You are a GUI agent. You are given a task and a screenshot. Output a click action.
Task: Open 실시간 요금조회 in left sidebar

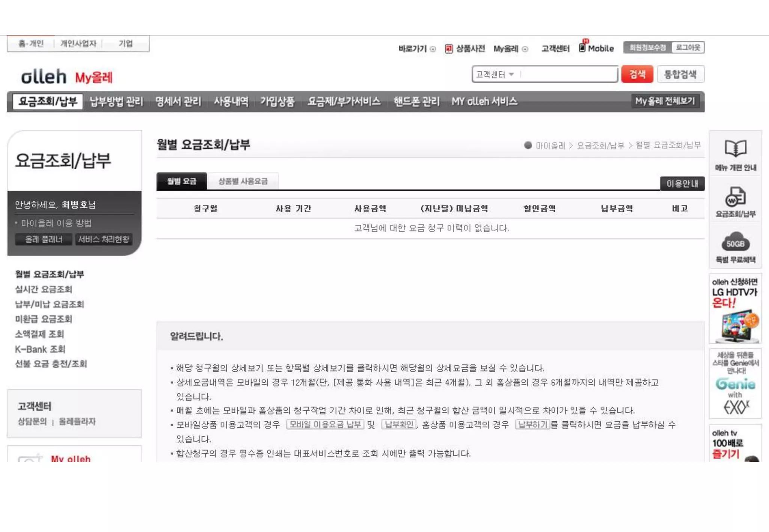[44, 289]
